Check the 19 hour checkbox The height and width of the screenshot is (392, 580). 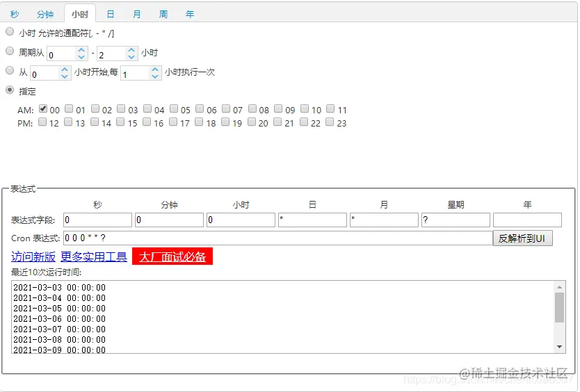click(x=225, y=122)
